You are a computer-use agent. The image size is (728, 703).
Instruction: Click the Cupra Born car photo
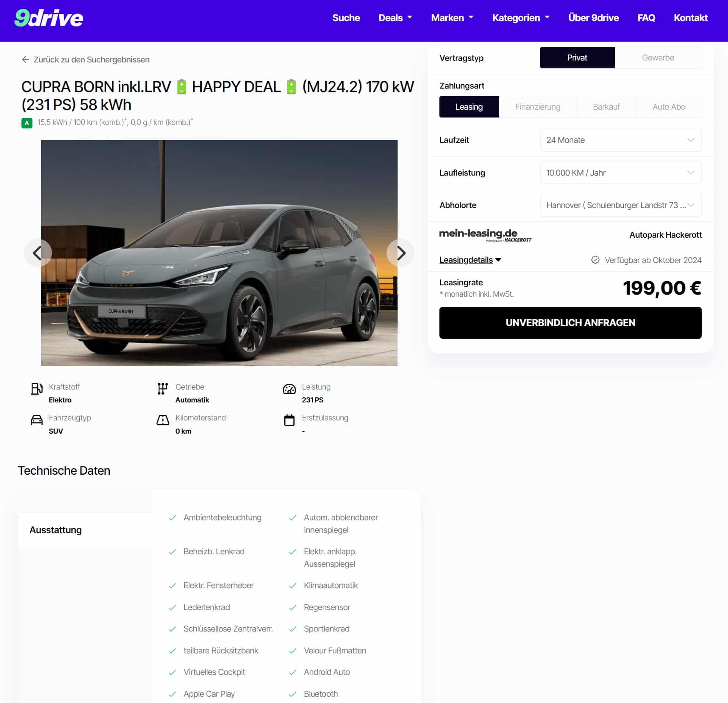[219, 253]
